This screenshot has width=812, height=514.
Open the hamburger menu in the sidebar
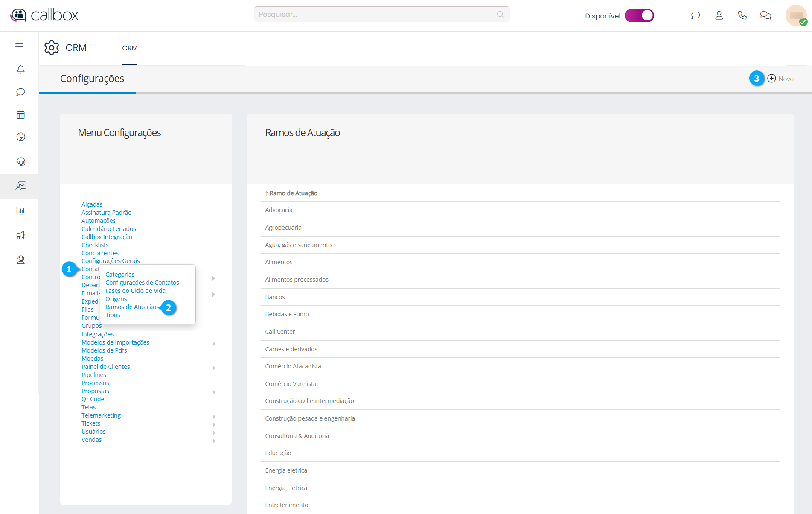tap(19, 44)
